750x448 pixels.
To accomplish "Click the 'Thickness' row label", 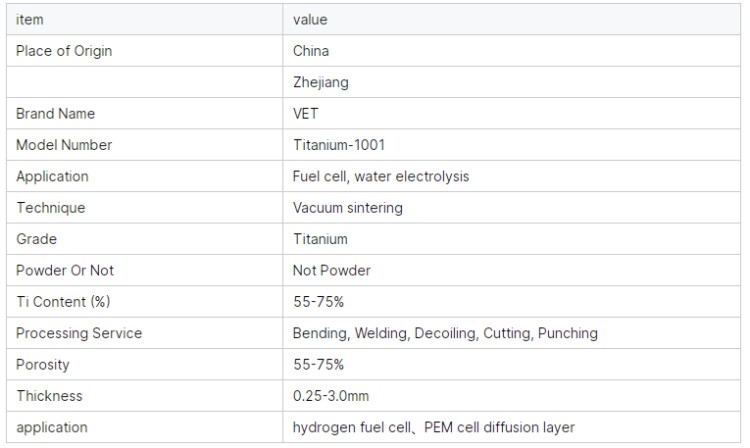I will [49, 396].
